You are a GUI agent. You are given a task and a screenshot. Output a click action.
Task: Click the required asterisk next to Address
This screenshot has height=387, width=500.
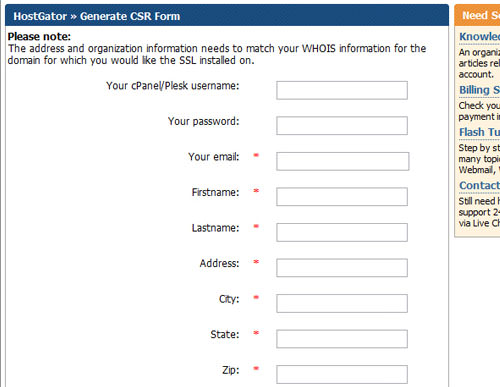tap(256, 262)
